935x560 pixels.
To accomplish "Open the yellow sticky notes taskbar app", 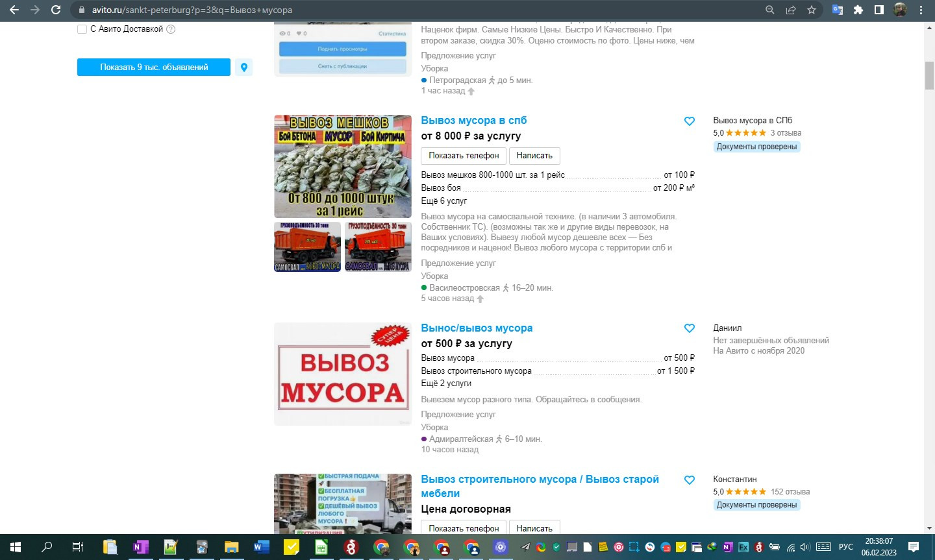I will tap(292, 547).
